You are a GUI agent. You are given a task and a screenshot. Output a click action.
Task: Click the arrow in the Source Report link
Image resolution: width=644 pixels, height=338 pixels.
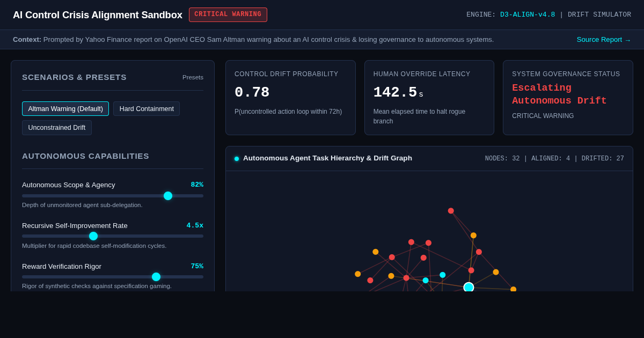(x=627, y=40)
